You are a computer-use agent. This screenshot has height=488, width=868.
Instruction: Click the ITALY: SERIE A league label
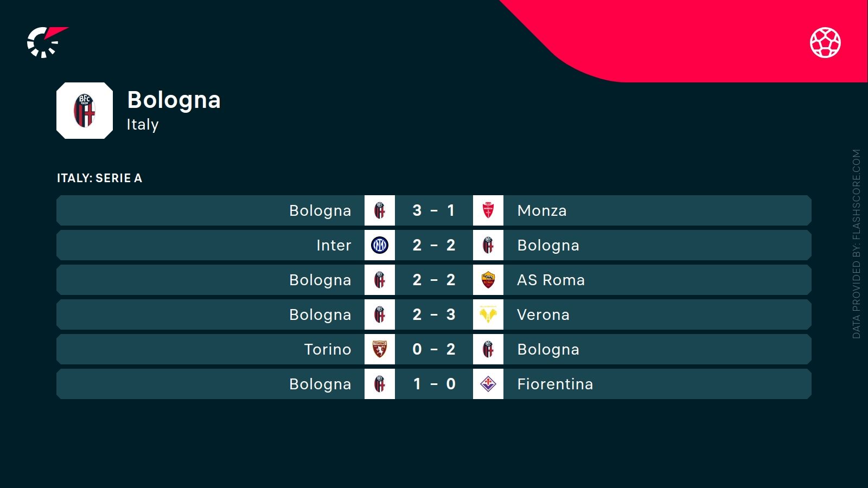pos(99,178)
